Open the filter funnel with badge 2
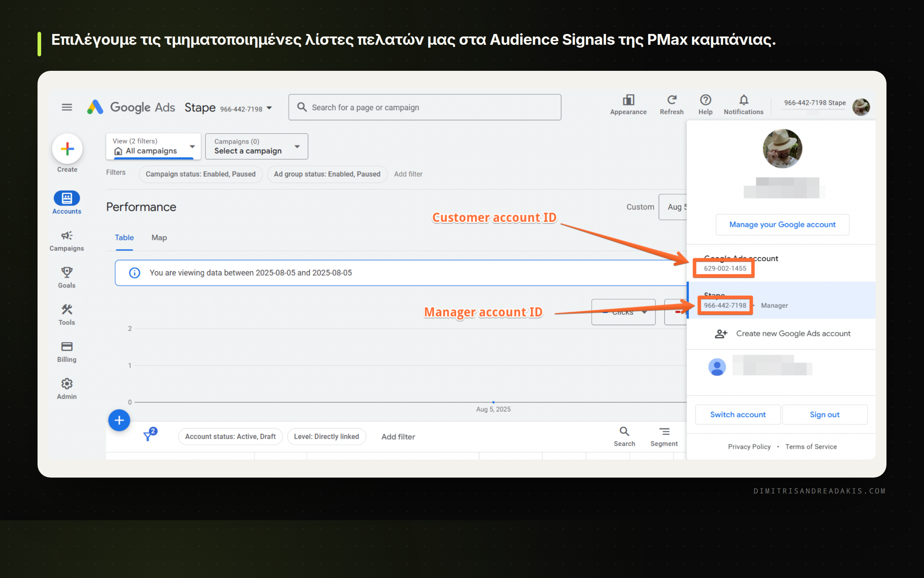 (x=149, y=435)
